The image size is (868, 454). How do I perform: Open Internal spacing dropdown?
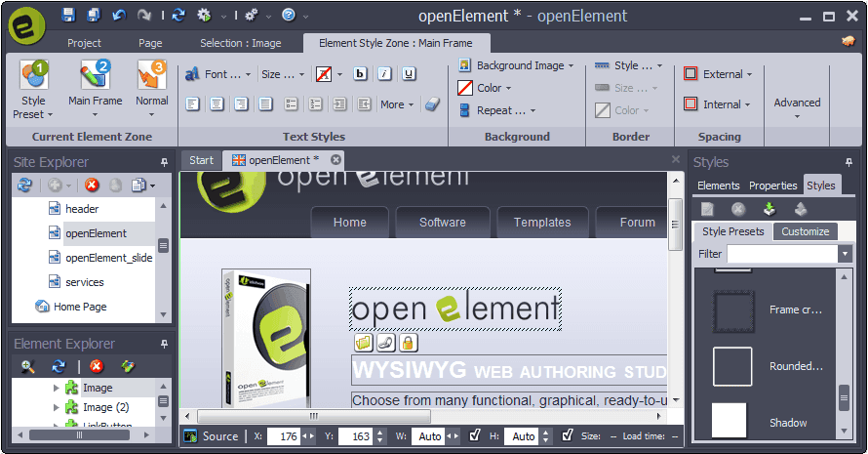tap(717, 104)
